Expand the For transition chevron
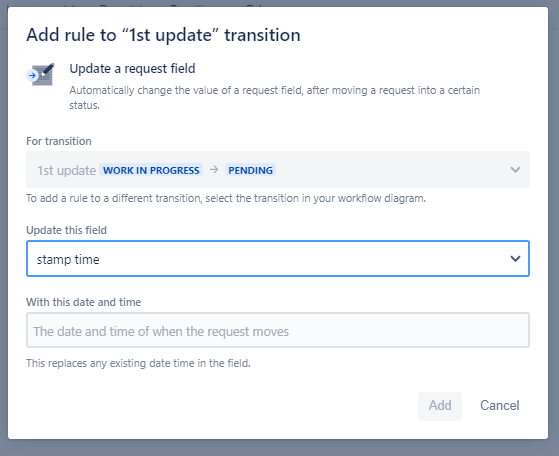Screen dimensions: 559x456 tap(515, 170)
